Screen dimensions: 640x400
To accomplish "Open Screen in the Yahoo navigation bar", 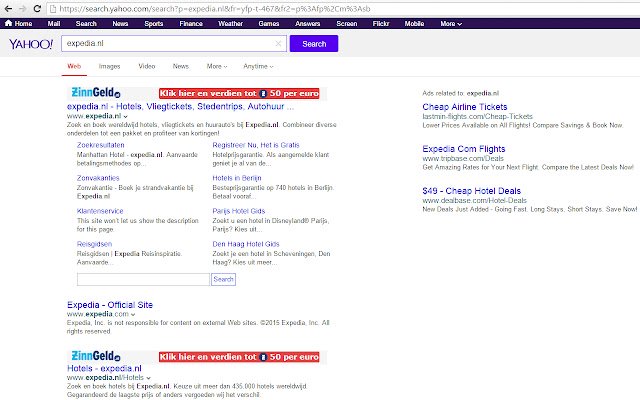I will (347, 24).
